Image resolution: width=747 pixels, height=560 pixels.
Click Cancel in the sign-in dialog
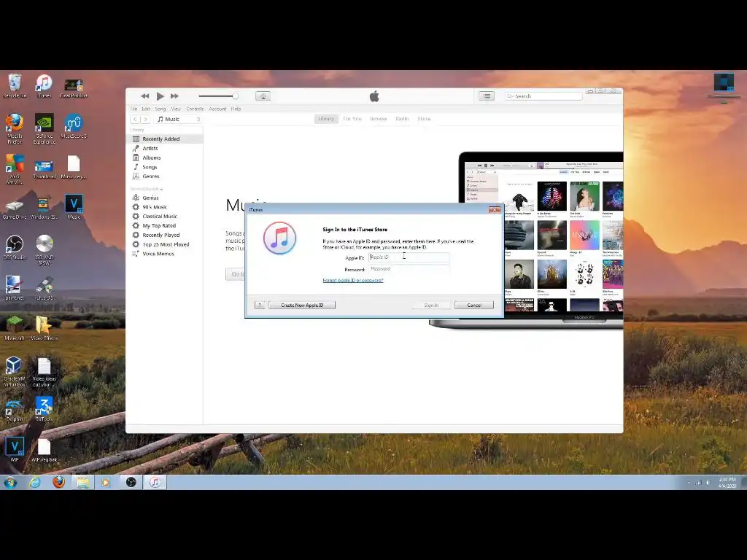point(474,306)
